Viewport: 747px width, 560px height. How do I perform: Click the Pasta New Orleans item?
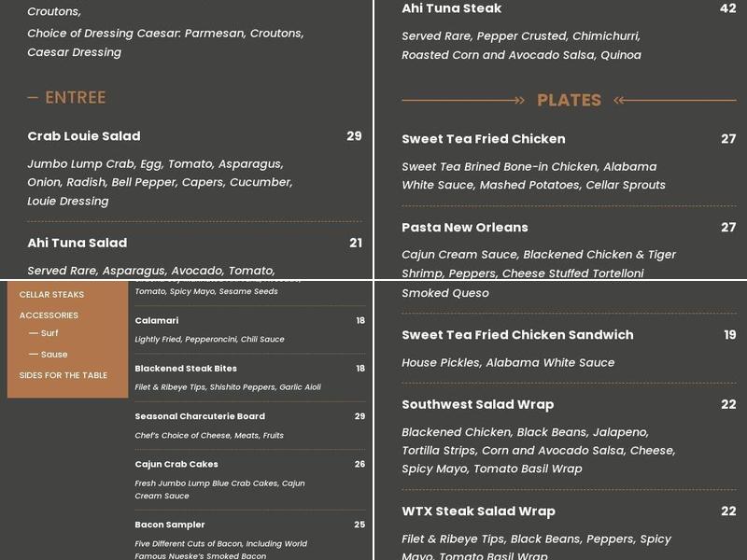463,227
